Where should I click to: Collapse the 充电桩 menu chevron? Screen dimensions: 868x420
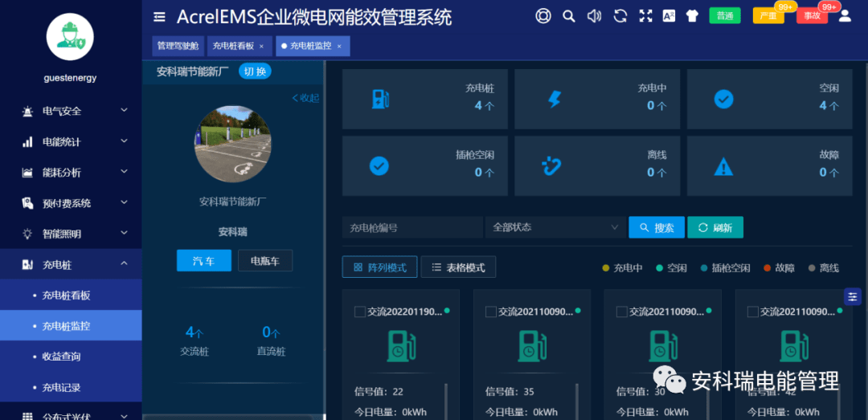click(124, 264)
